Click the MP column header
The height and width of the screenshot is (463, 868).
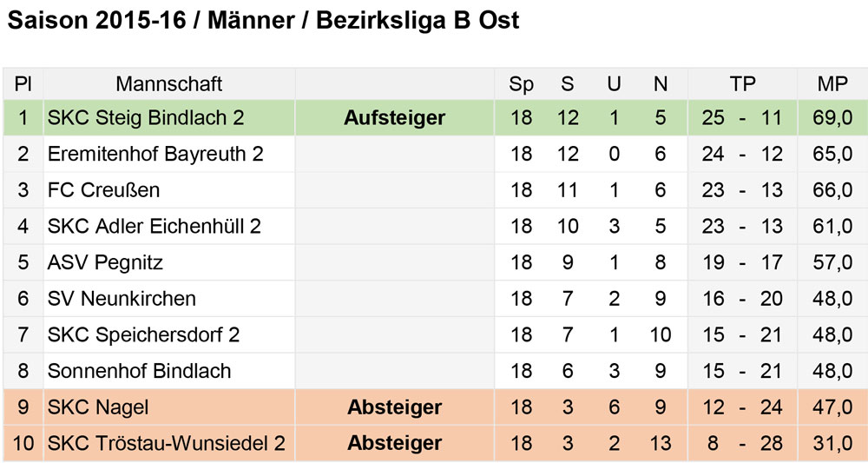(832, 84)
